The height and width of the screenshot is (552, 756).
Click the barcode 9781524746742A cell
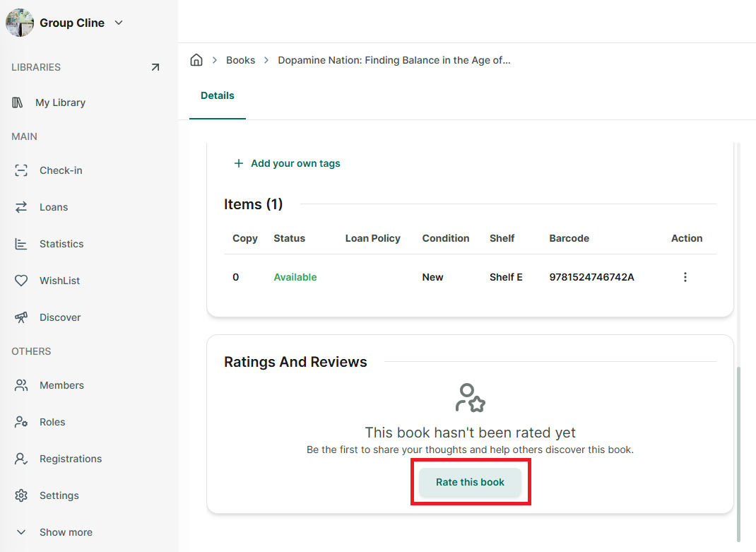pos(591,277)
